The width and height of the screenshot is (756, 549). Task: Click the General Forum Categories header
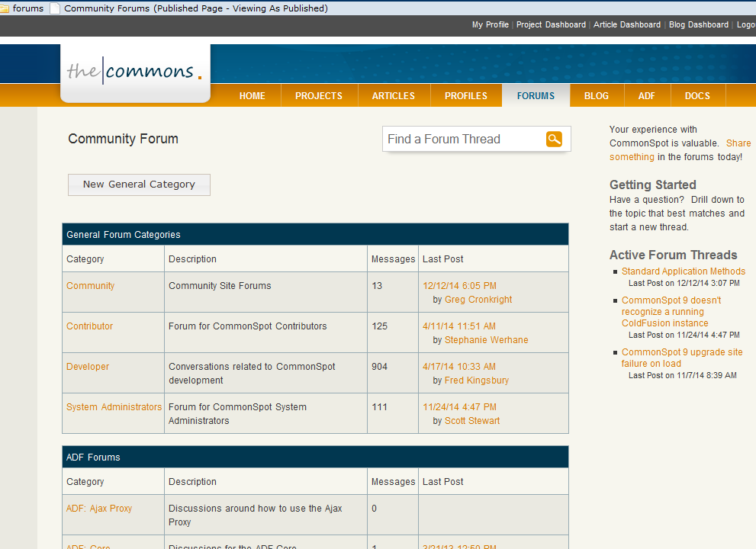[x=315, y=235]
